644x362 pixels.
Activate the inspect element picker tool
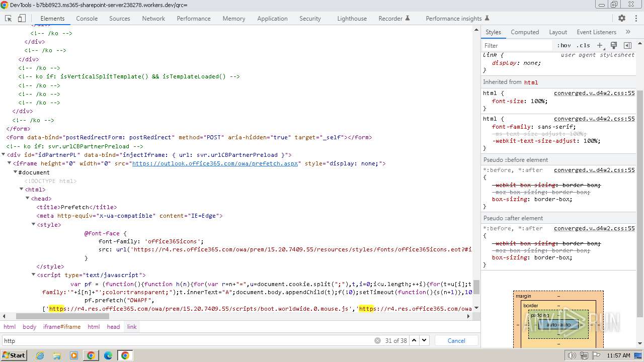[9, 18]
